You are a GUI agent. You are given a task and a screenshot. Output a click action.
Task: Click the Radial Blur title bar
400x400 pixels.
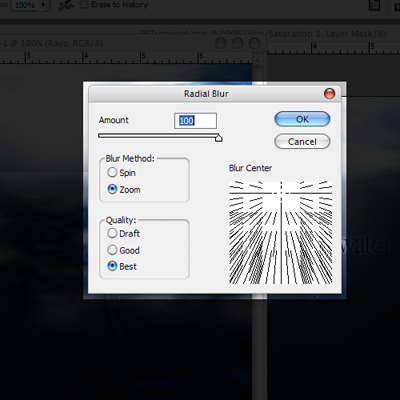pos(206,94)
